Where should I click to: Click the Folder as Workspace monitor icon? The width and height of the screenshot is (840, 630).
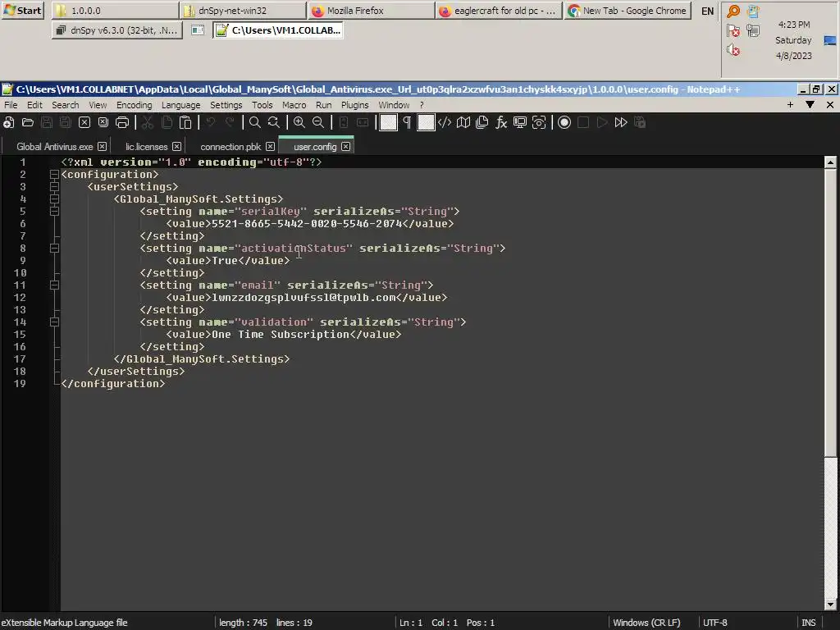519,123
